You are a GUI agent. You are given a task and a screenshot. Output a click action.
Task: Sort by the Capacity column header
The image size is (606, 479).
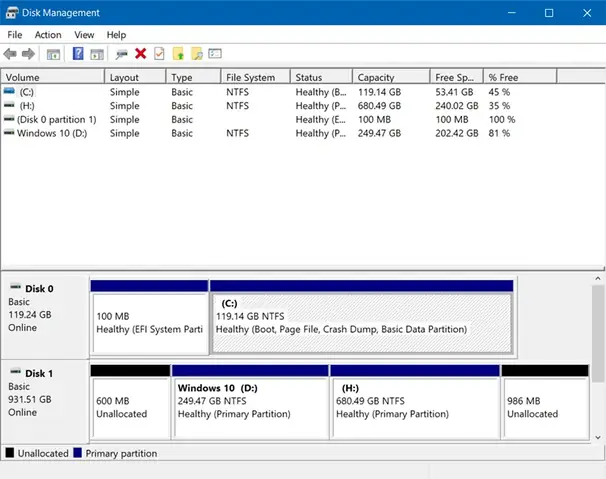click(392, 77)
